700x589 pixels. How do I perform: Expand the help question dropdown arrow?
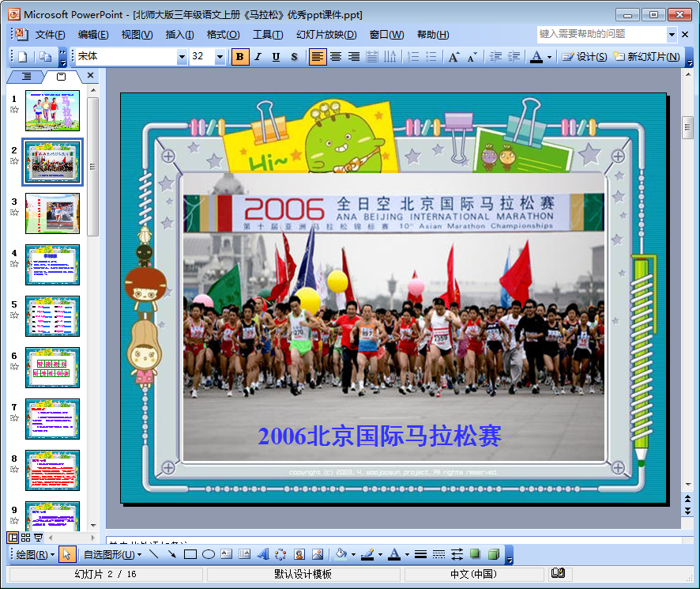pyautogui.click(x=672, y=35)
